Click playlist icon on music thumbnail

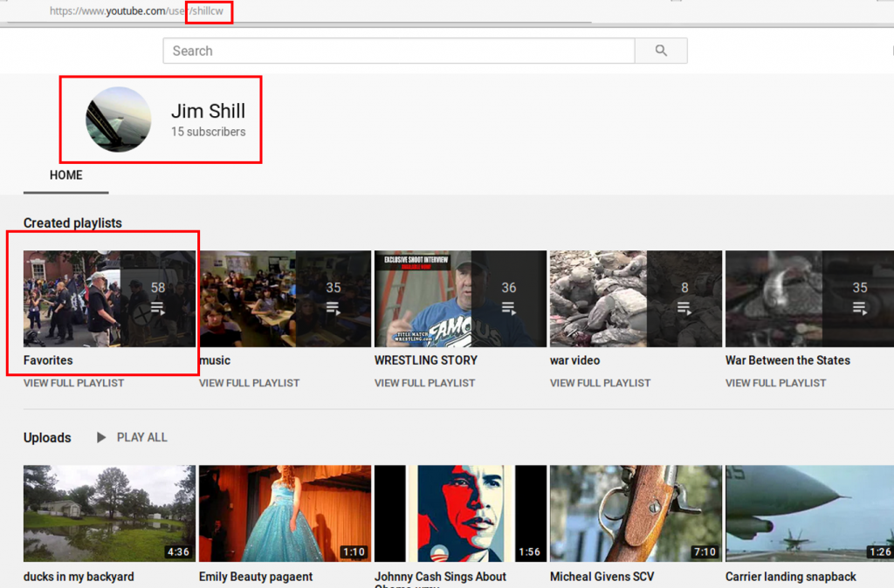(334, 308)
